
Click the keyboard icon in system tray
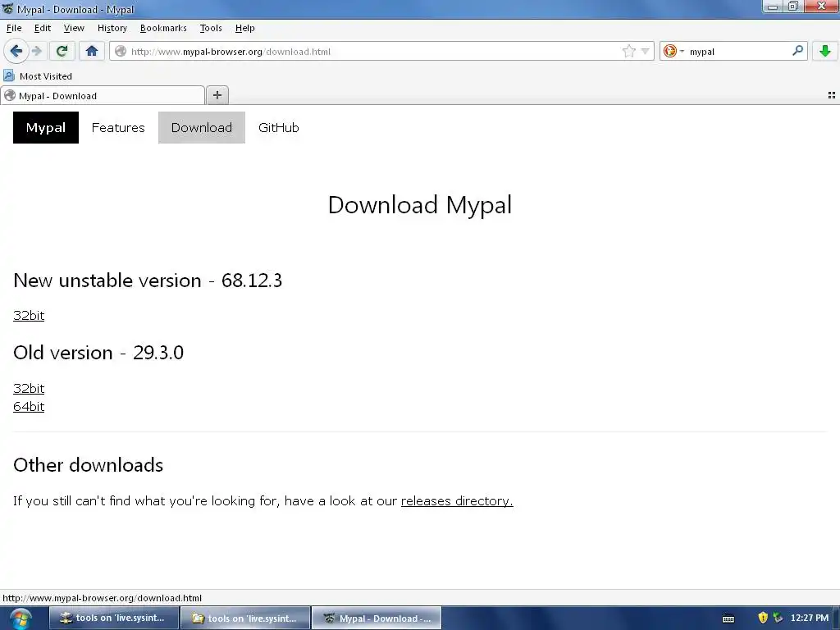[x=728, y=619]
